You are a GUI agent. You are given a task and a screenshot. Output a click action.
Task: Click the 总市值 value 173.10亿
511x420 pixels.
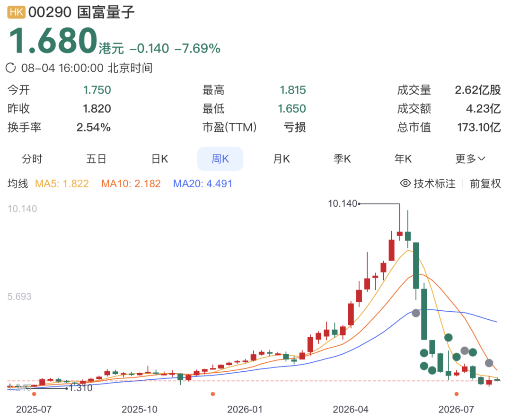(479, 127)
